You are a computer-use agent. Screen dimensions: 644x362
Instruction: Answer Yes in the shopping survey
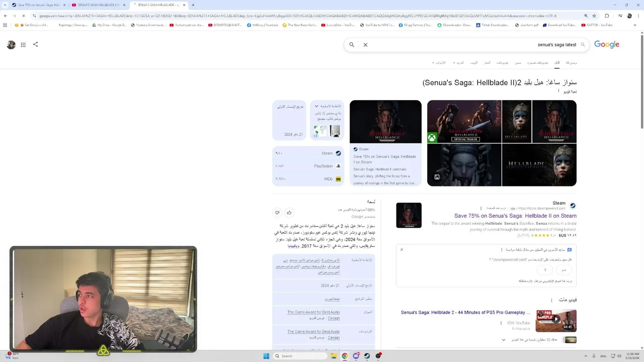563,270
